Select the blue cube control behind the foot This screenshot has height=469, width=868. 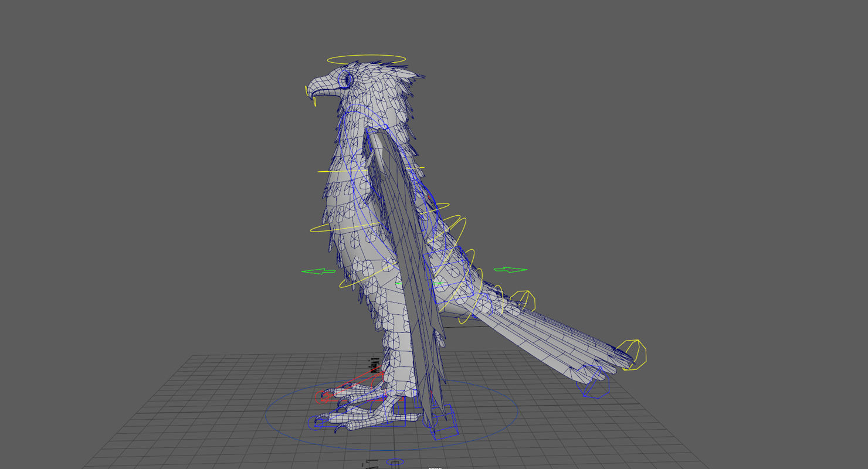tap(444, 421)
